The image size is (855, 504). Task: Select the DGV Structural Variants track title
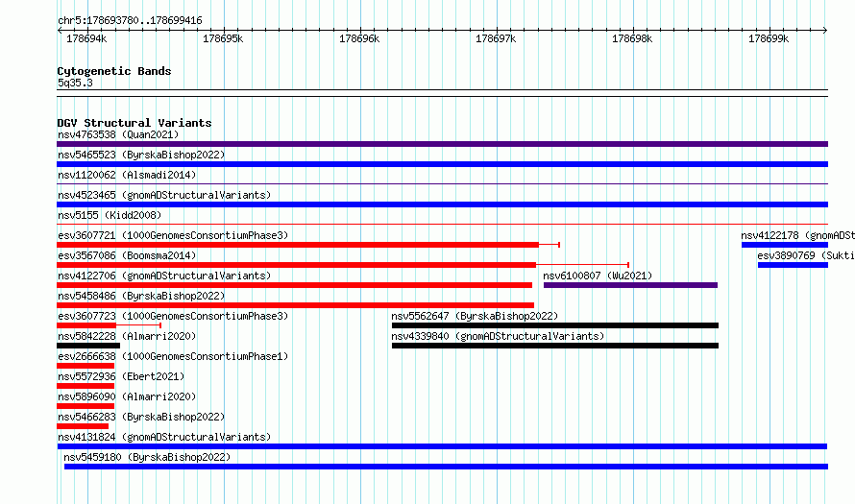[134, 123]
